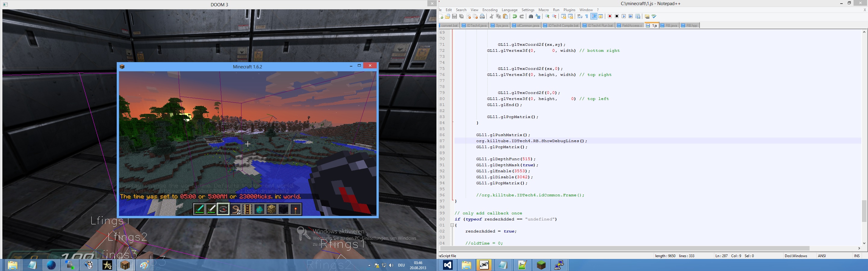868x271 pixels.
Task: Click the DEU keyboard language indicator
Action: pos(401,265)
